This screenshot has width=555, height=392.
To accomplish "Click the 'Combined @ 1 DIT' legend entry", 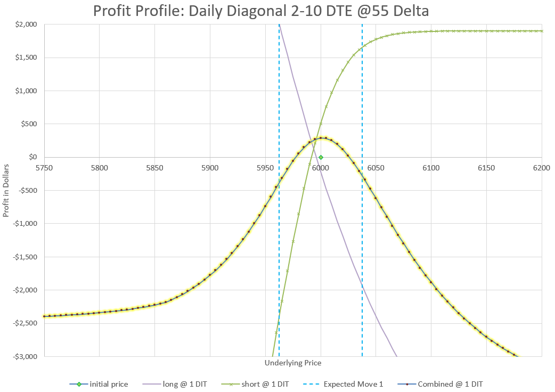I will click(x=440, y=384).
